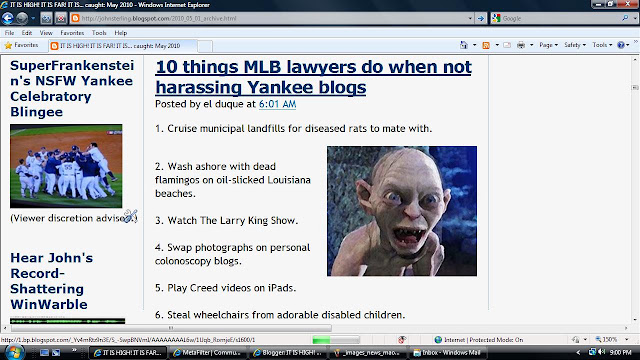Image resolution: width=640 pixels, height=360 pixels.
Task: Switch to Blogger taskbar window
Action: 288,353
